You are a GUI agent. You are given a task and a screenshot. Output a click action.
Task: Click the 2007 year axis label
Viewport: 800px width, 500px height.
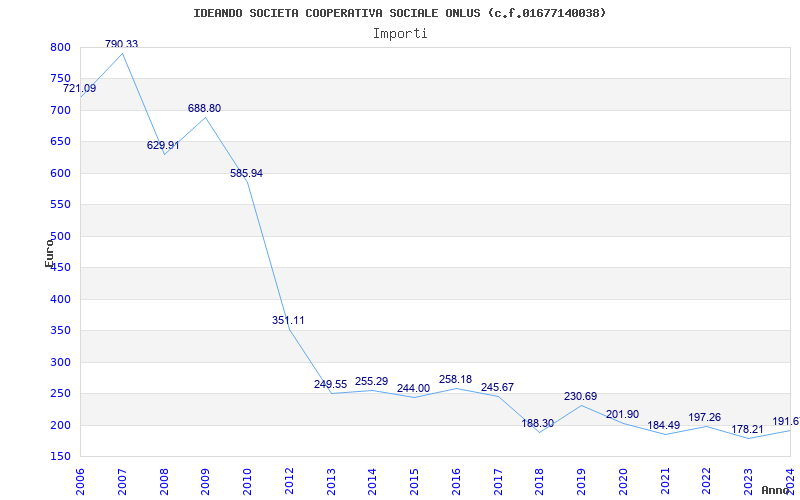coord(122,482)
